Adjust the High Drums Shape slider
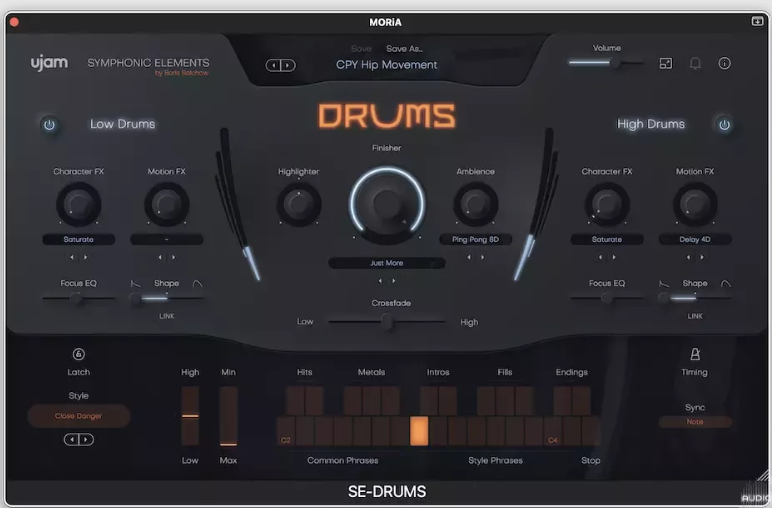772x508 pixels. [x=695, y=298]
